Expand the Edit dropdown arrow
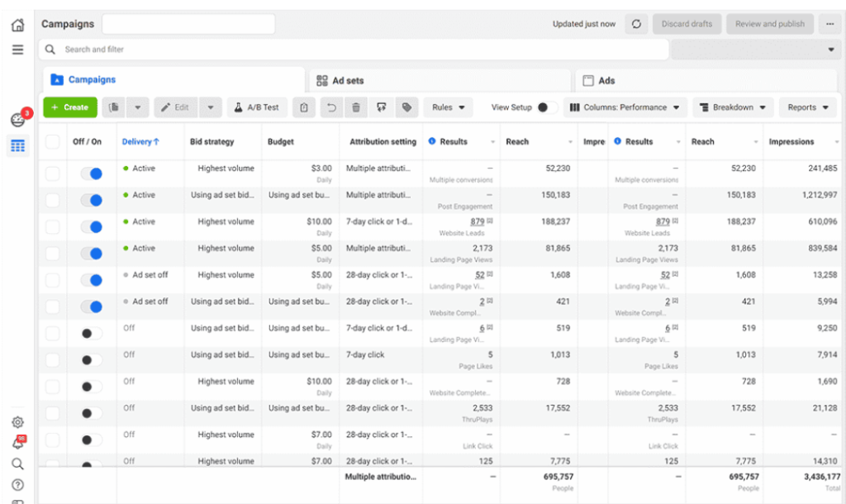The width and height of the screenshot is (846, 504). [211, 107]
